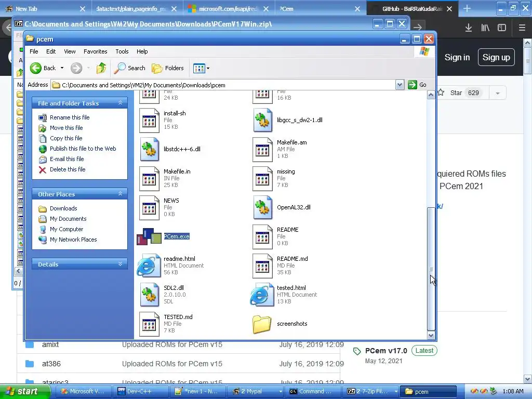This screenshot has width=532, height=399.
Task: Select the NEWS file icon
Action: (x=149, y=208)
